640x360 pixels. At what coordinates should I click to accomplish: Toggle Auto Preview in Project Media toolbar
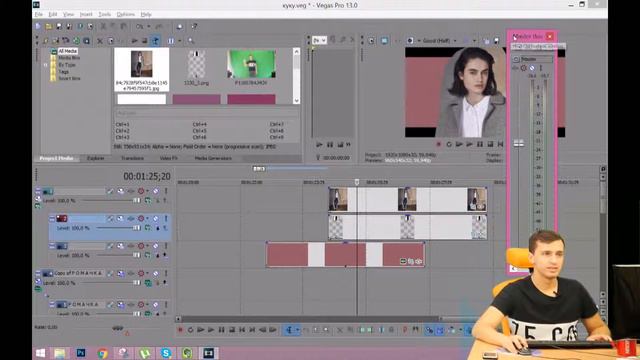click(156, 41)
